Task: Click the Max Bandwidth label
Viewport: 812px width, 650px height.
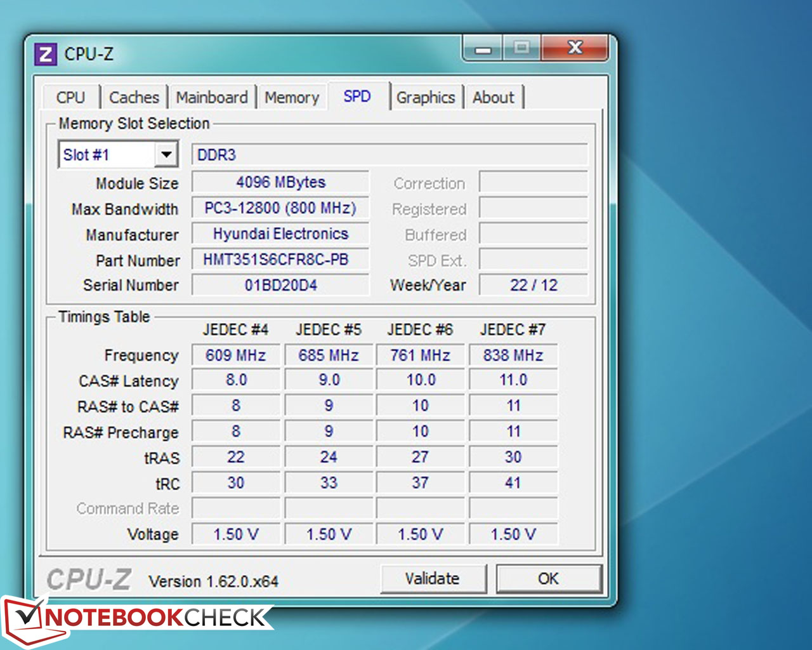Action: click(125, 209)
